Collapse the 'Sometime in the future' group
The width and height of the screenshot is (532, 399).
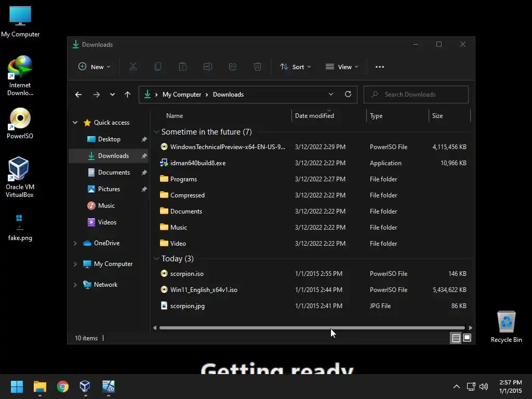pyautogui.click(x=156, y=132)
